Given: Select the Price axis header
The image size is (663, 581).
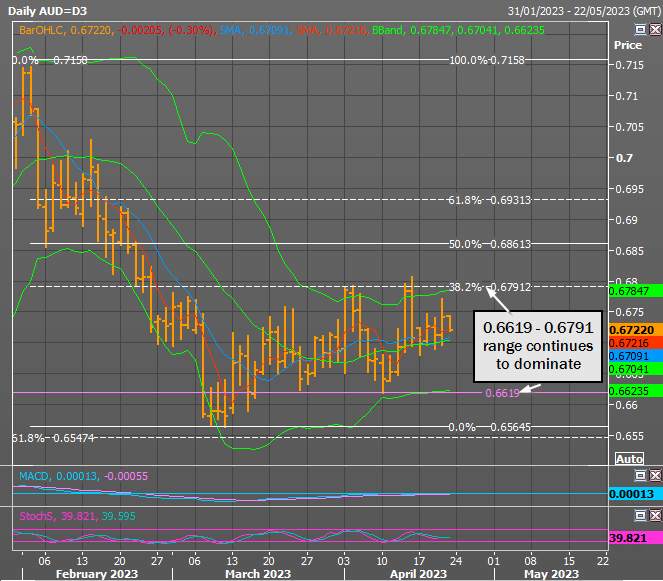Looking at the screenshot, I should point(627,45).
